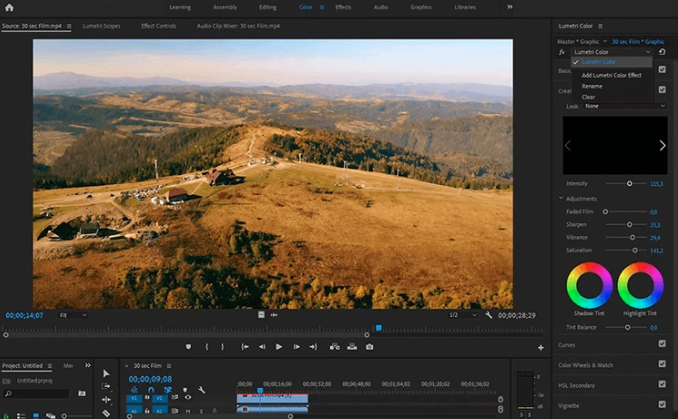Toggle the Curves section checkbox
The image size is (678, 419).
click(662, 344)
